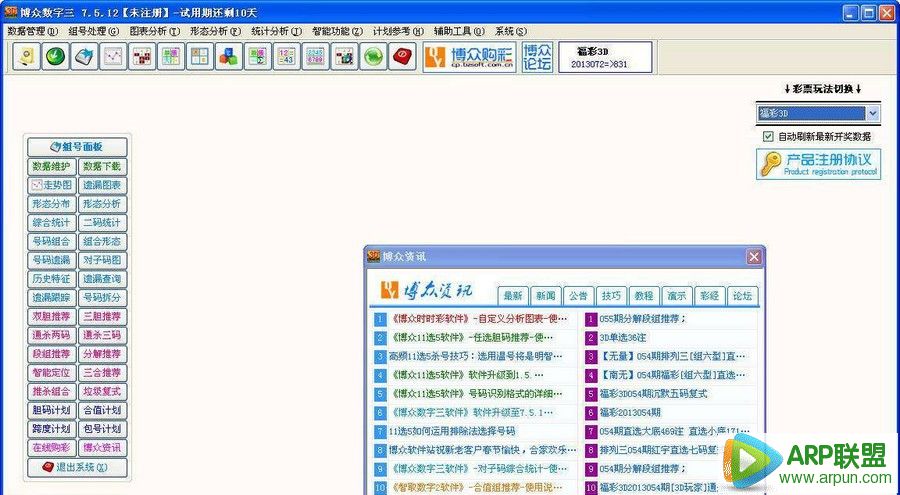The height and width of the screenshot is (495, 900).
Task: Open news link 11选5如何运用排除法选择号码
Action: click(x=452, y=431)
